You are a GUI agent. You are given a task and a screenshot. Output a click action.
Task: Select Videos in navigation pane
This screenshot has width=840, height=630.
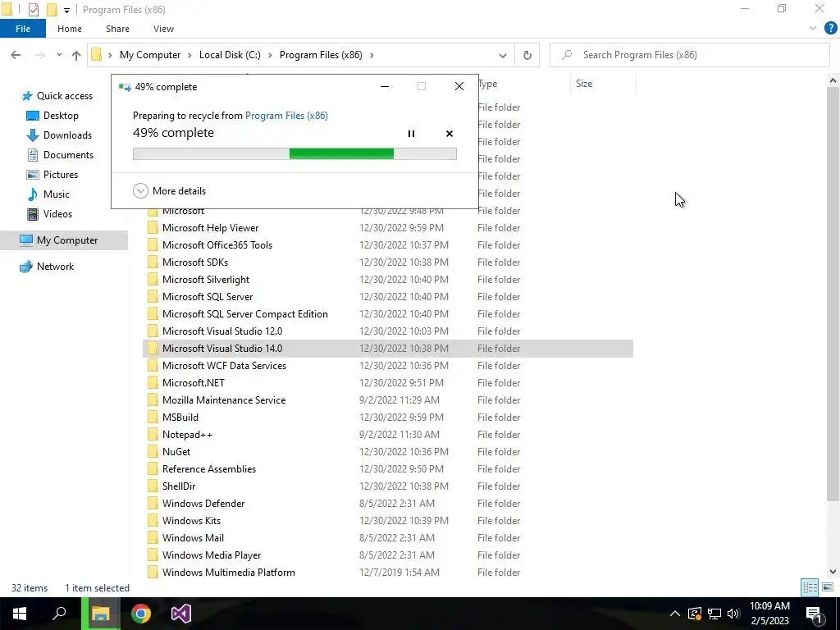coord(50,214)
